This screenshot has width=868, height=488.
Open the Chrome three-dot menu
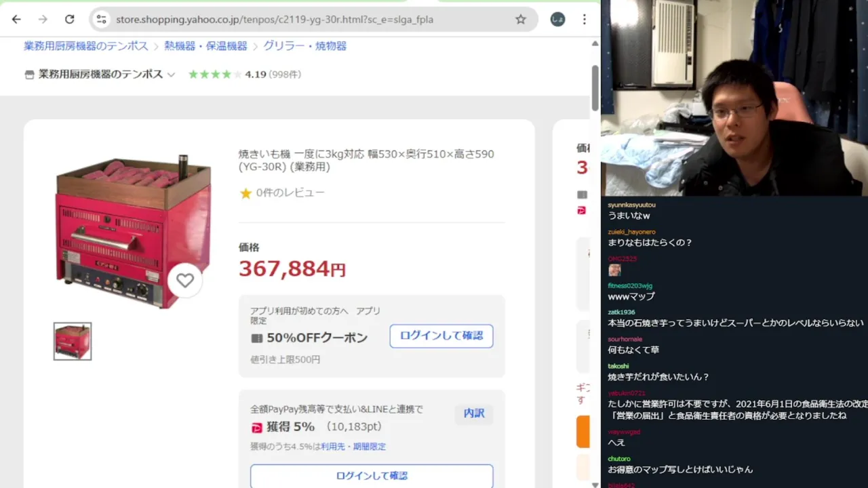585,19
